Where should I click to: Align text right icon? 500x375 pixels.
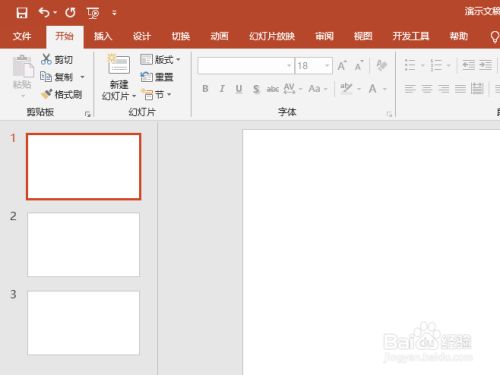tap(443, 89)
